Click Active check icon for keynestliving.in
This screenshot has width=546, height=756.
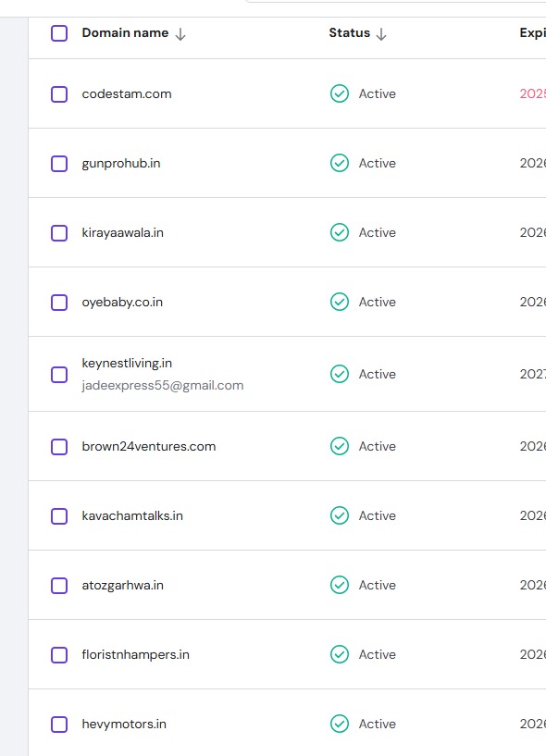tap(340, 374)
